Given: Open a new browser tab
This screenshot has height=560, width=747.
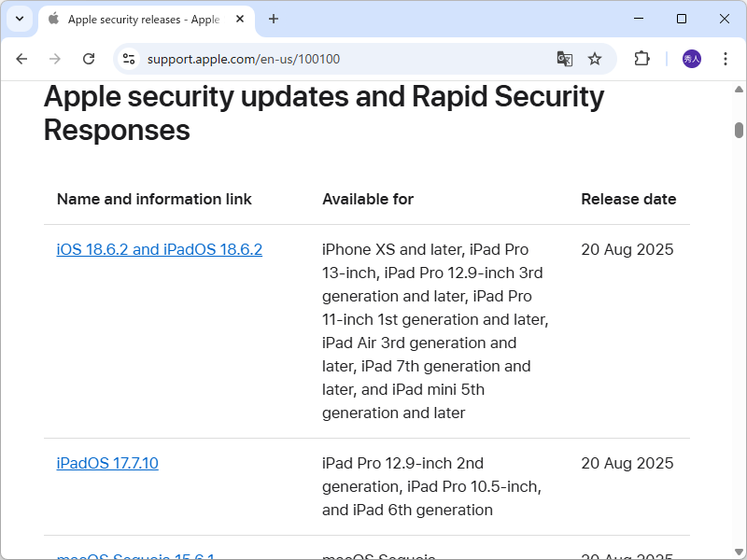Looking at the screenshot, I should click(x=271, y=19).
